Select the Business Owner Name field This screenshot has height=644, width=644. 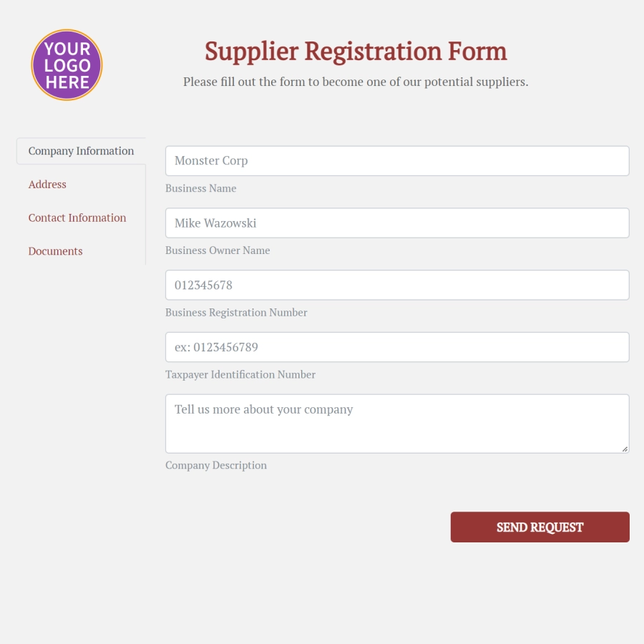tap(397, 223)
